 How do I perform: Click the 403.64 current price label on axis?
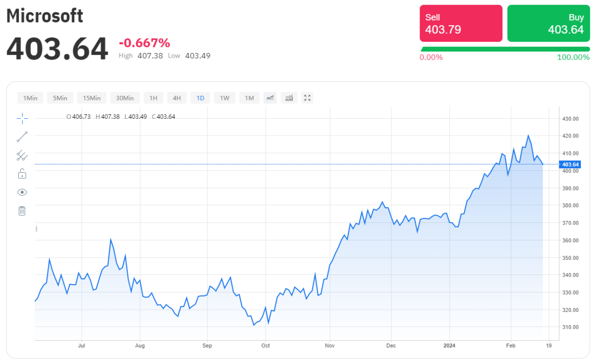pyautogui.click(x=571, y=164)
